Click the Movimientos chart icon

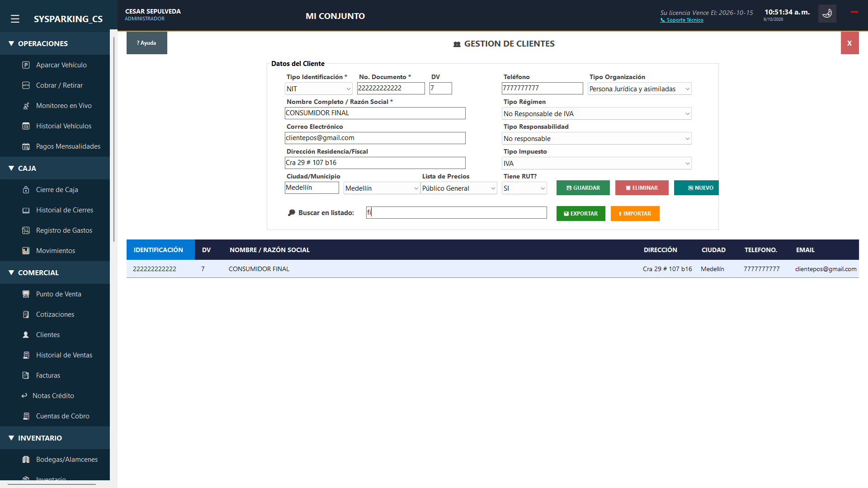point(26,251)
